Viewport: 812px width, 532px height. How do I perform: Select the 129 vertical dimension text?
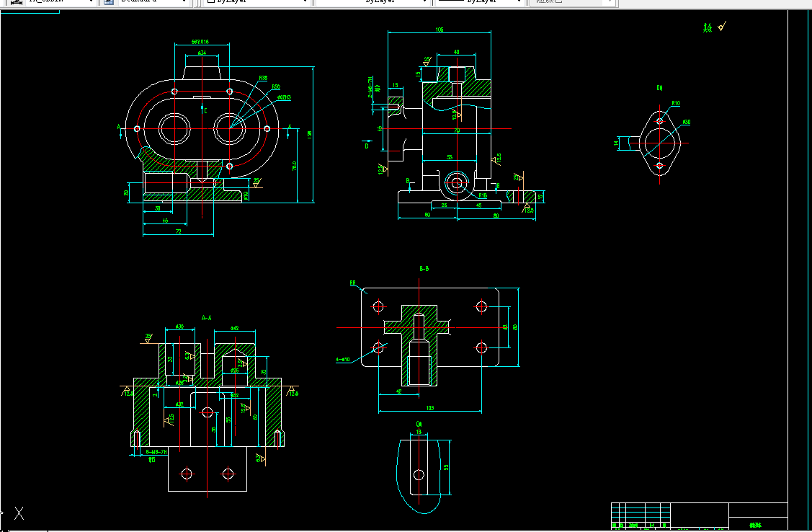click(310, 134)
